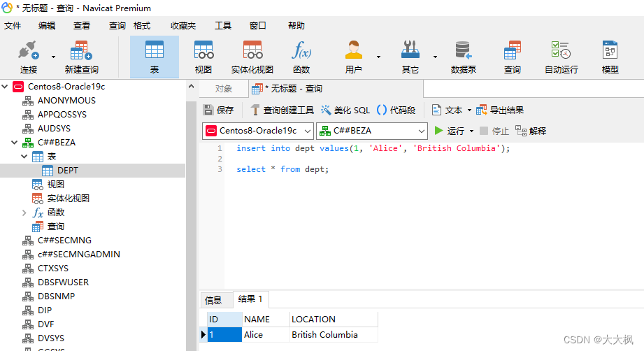The image size is (644, 351).
Task: Switch to the 结果 1 tab
Action: [250, 299]
